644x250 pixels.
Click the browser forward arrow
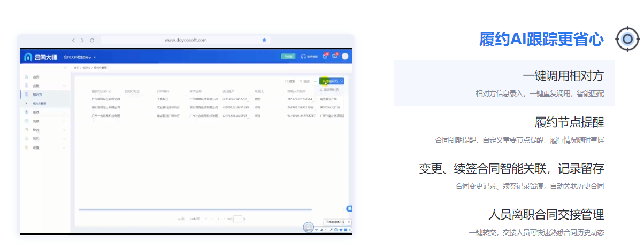click(82, 40)
